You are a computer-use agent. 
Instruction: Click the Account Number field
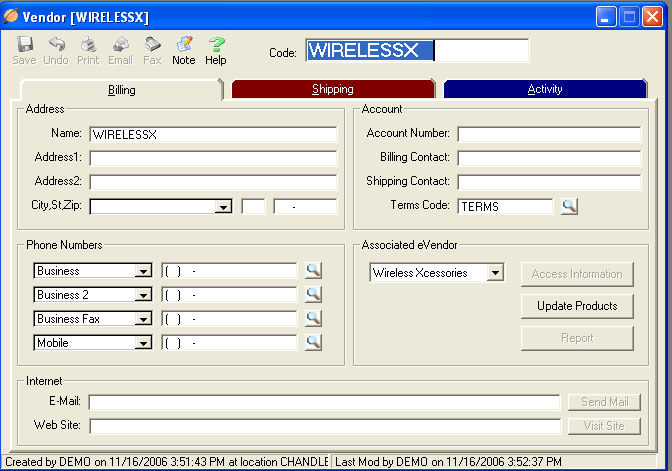tap(549, 134)
